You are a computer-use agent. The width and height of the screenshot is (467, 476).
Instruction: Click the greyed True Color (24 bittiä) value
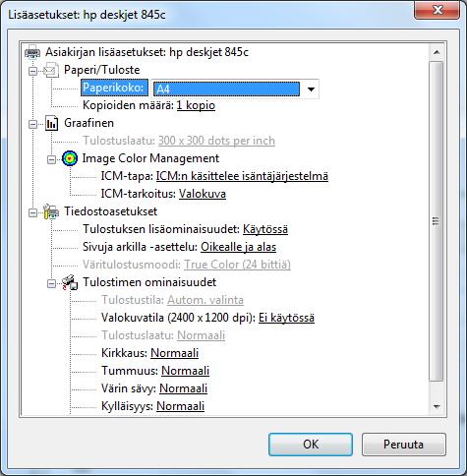237,265
